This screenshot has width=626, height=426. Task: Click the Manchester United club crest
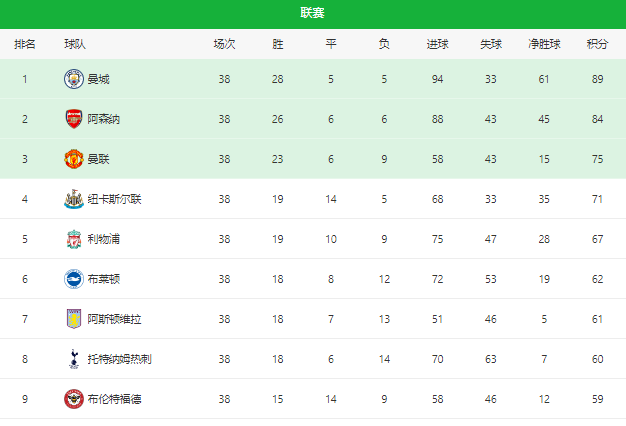pos(74,159)
